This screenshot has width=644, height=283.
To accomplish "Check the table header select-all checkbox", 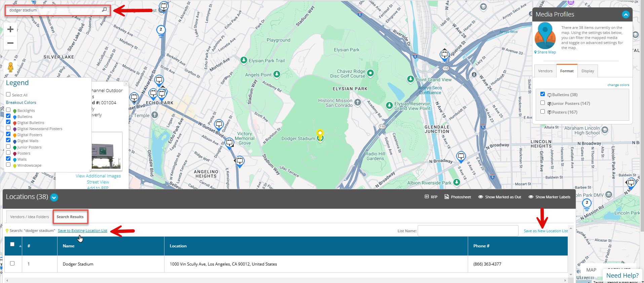I will pos(12,244).
